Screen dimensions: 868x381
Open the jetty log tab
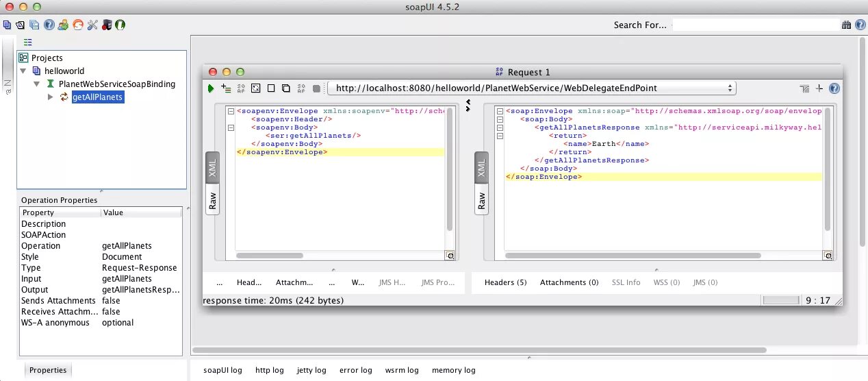311,370
